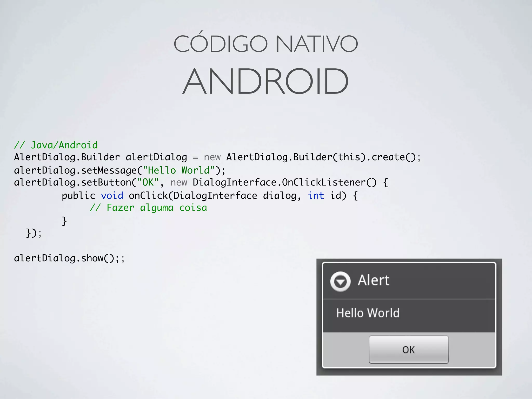Click the 'Alert' dialog title text
532x399 pixels.
(374, 280)
